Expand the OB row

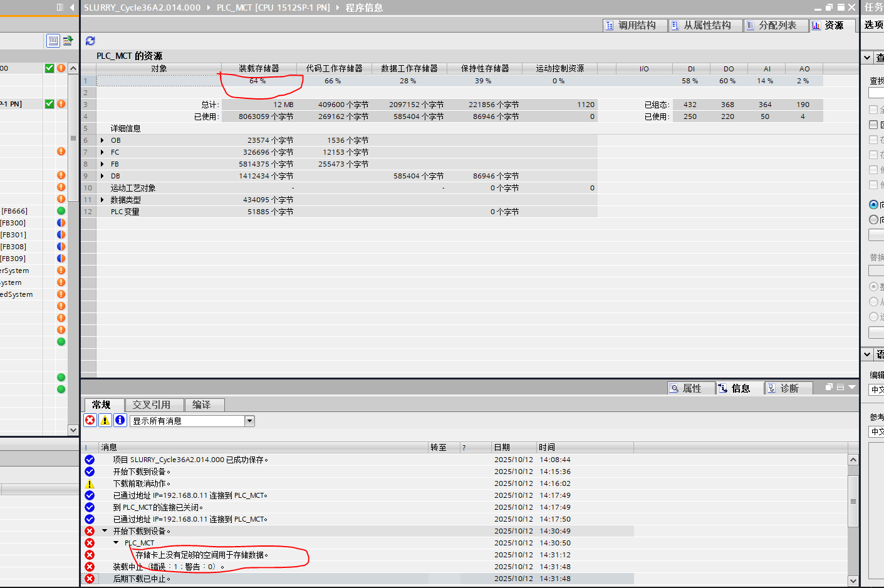coord(102,140)
